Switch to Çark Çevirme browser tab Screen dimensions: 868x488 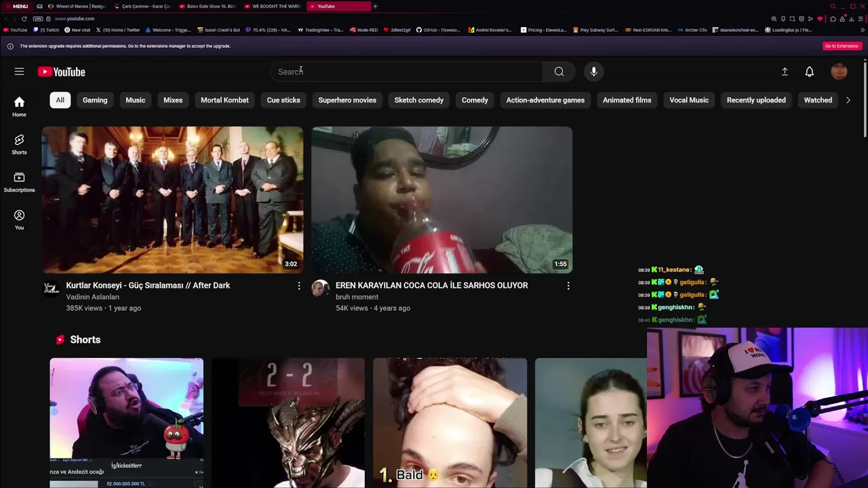pos(142,6)
